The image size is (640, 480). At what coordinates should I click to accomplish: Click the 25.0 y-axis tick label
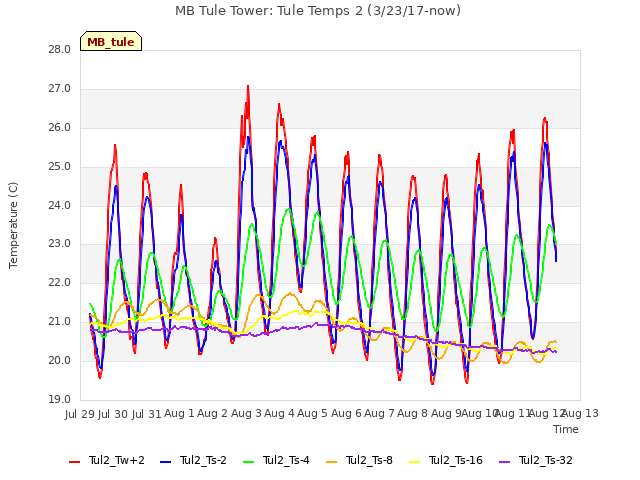[60, 167]
